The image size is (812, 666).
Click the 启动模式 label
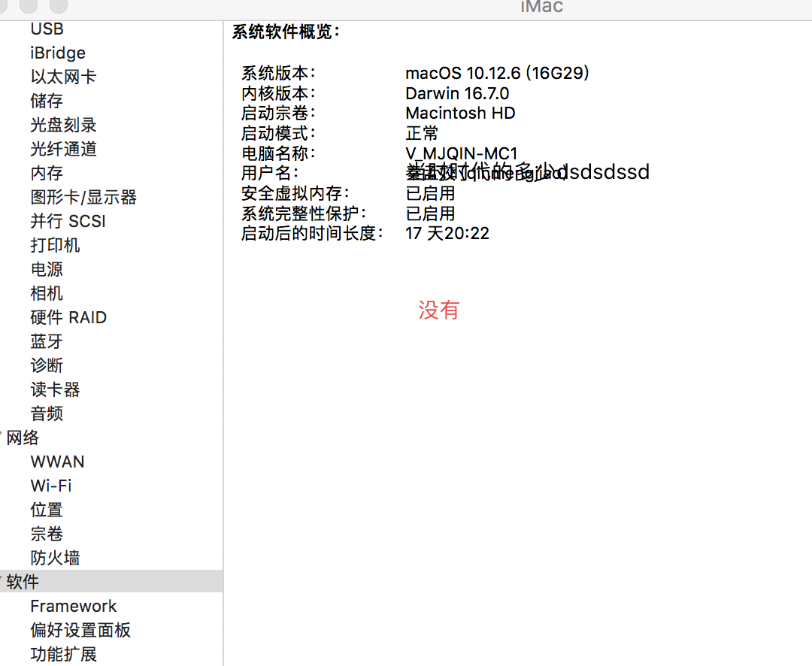[x=279, y=133]
